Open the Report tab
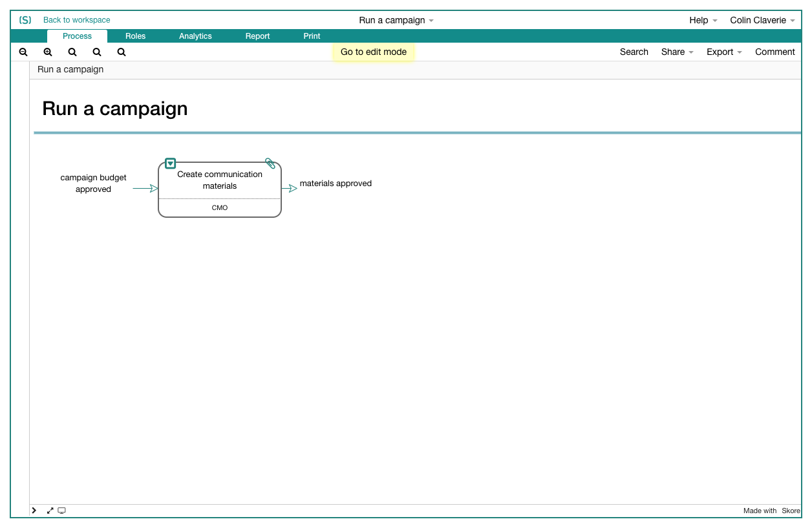 click(257, 36)
